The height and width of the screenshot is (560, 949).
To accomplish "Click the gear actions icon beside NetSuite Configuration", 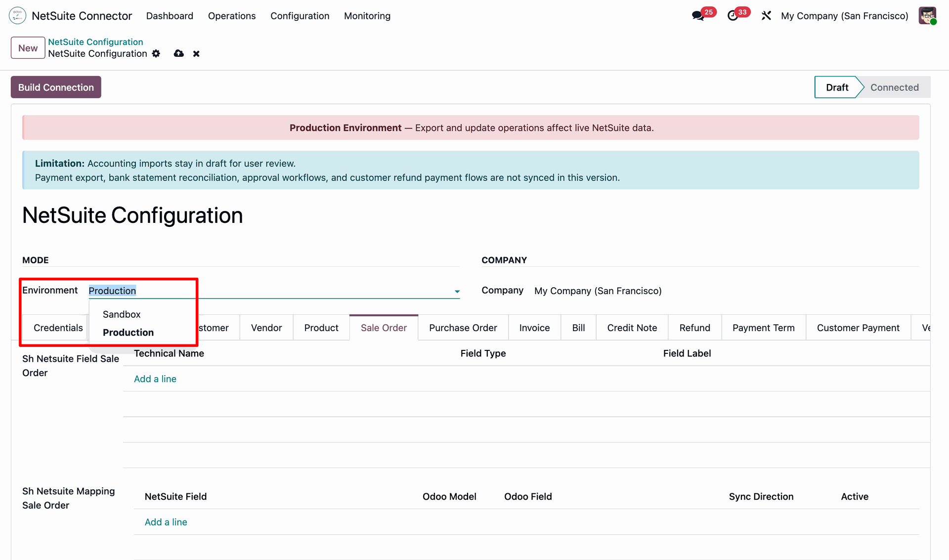I will [x=156, y=53].
